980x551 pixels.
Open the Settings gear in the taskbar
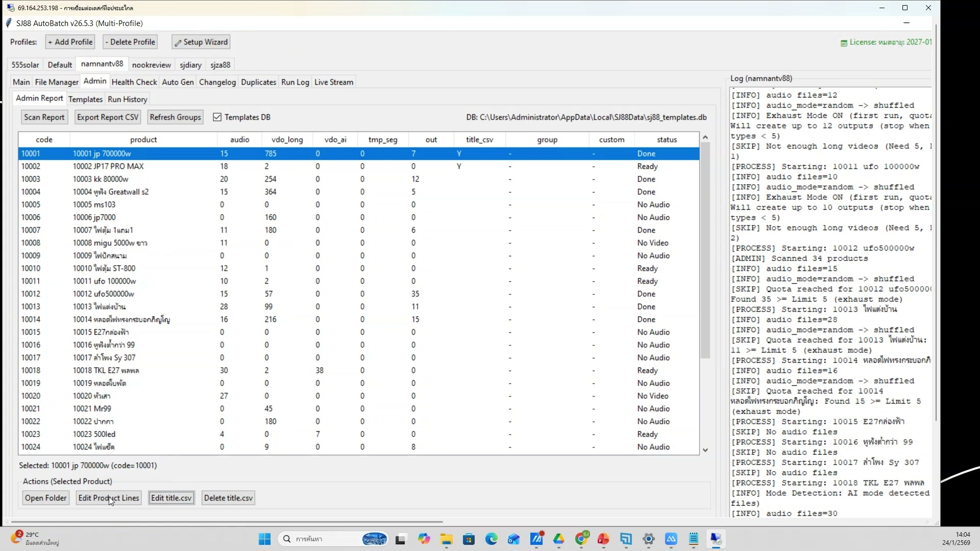(x=648, y=539)
